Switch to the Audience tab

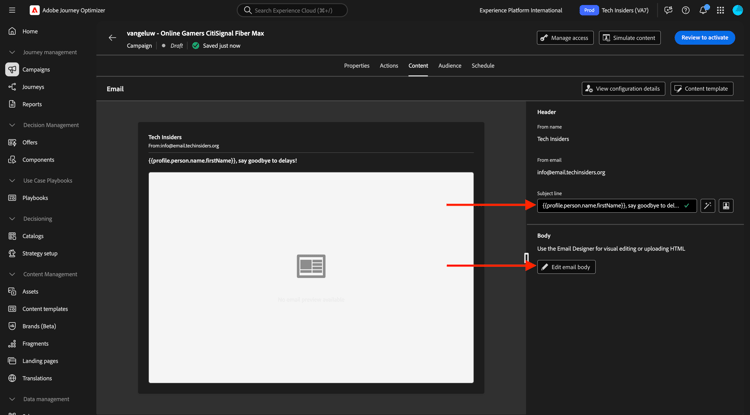[x=450, y=66]
